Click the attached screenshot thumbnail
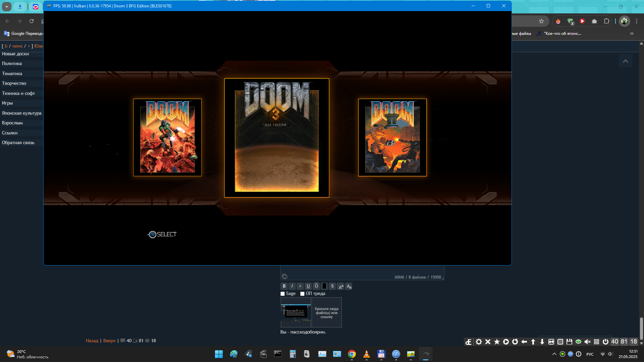 pyautogui.click(x=296, y=312)
